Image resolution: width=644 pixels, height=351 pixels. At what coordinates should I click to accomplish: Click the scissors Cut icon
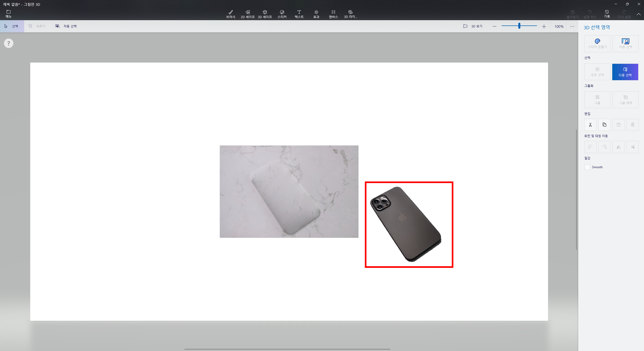tap(590, 125)
